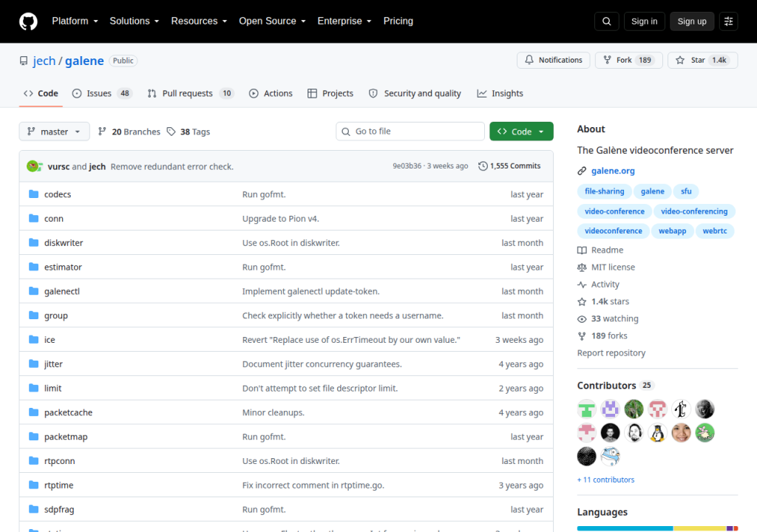Click the Go to file search field
757x532 pixels.
point(410,132)
